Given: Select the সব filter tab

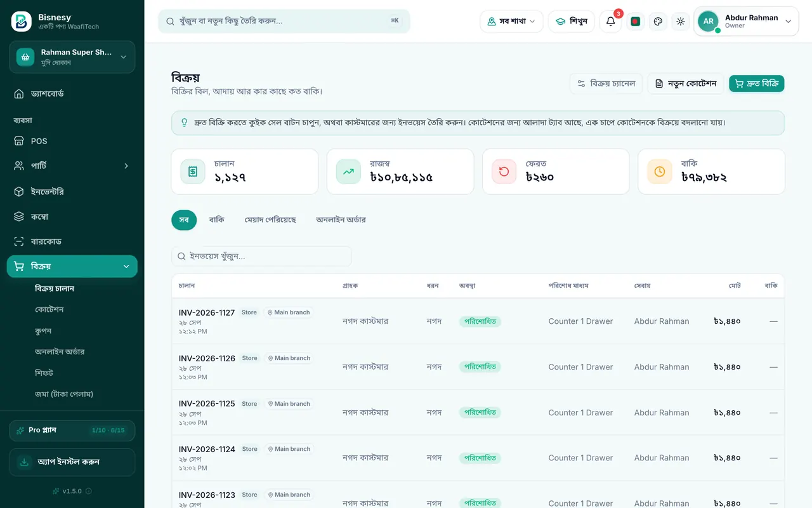Looking at the screenshot, I should [184, 220].
